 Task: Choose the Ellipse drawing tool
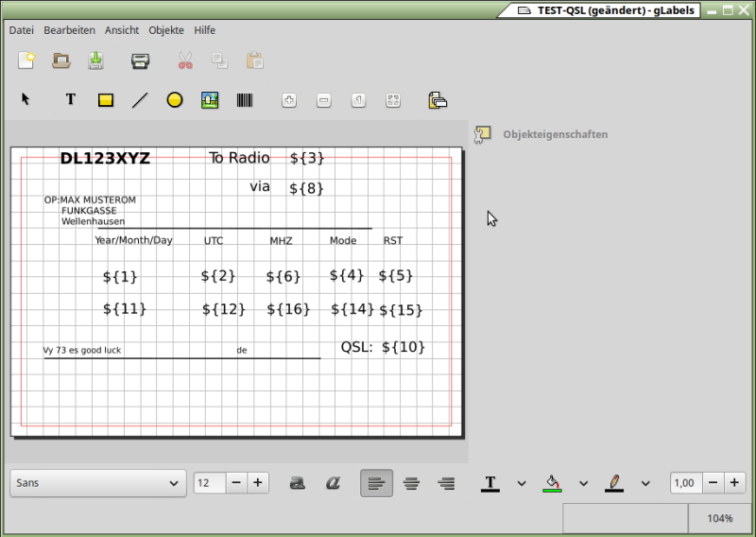point(175,99)
